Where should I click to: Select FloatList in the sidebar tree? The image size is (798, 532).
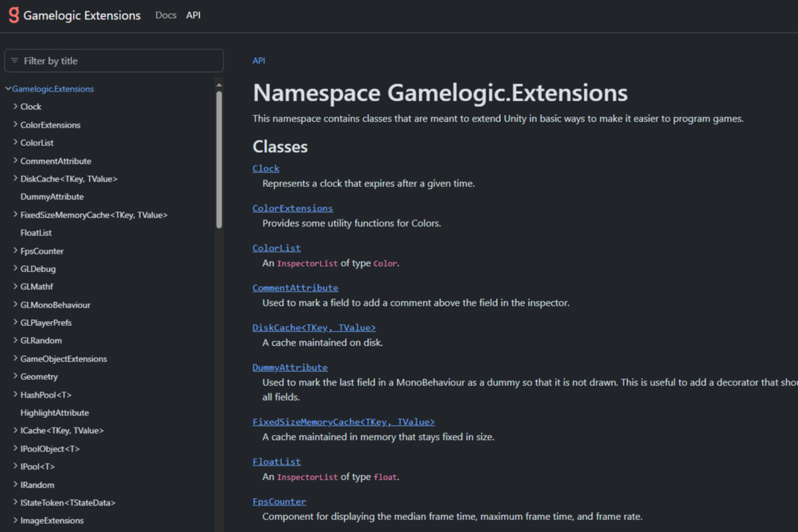(x=36, y=233)
